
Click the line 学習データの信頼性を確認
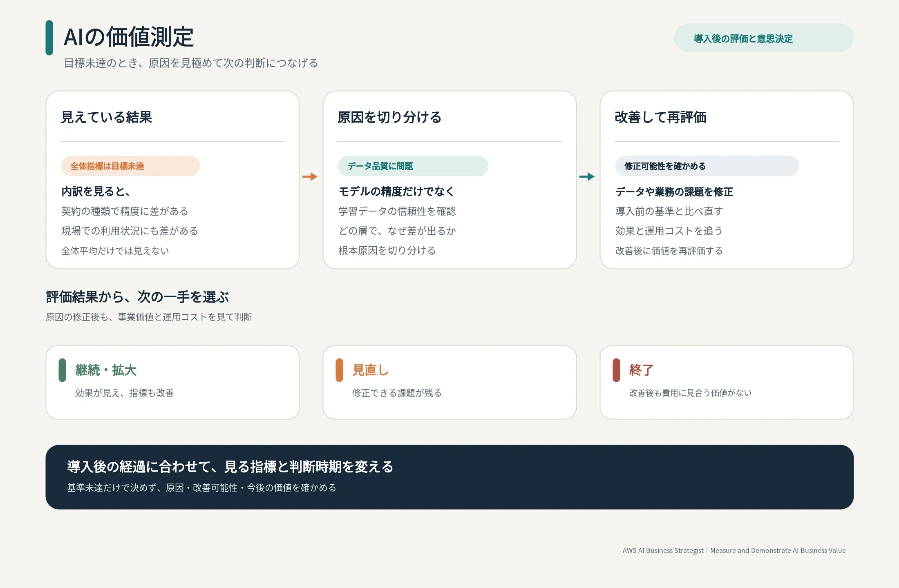[x=397, y=212]
